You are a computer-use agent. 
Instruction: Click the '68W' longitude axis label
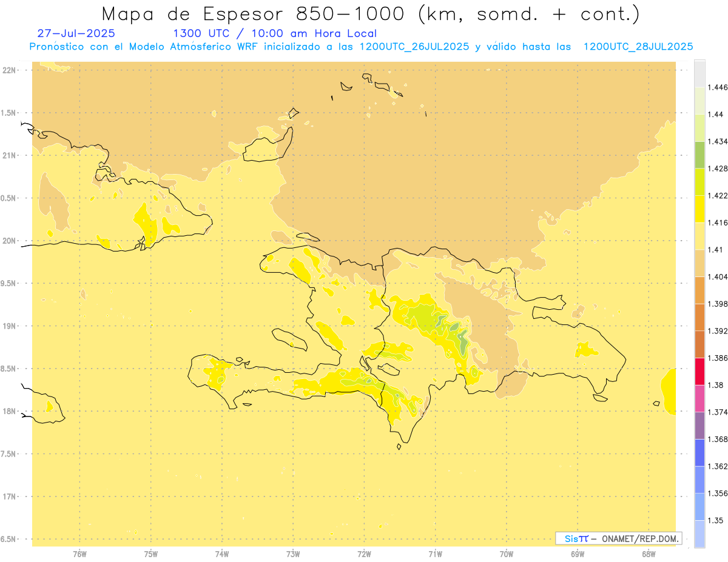point(649,554)
